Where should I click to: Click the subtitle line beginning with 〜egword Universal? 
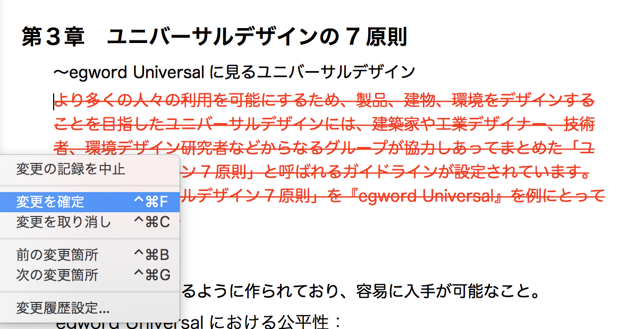click(x=234, y=72)
